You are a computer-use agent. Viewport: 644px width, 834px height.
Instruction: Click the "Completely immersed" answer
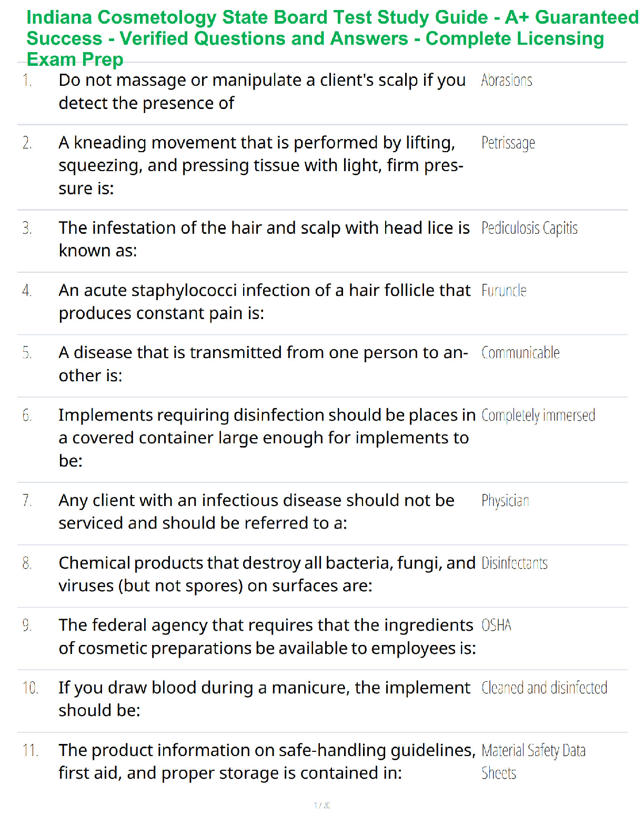pyautogui.click(x=538, y=415)
